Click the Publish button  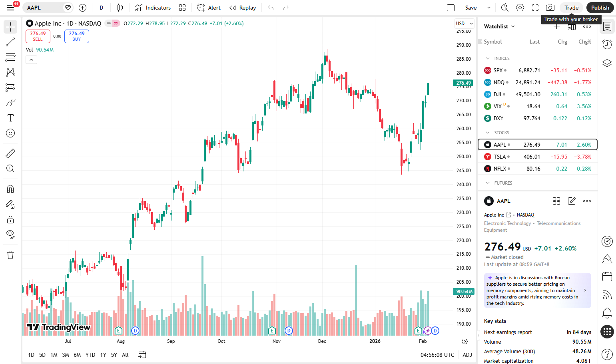(600, 8)
